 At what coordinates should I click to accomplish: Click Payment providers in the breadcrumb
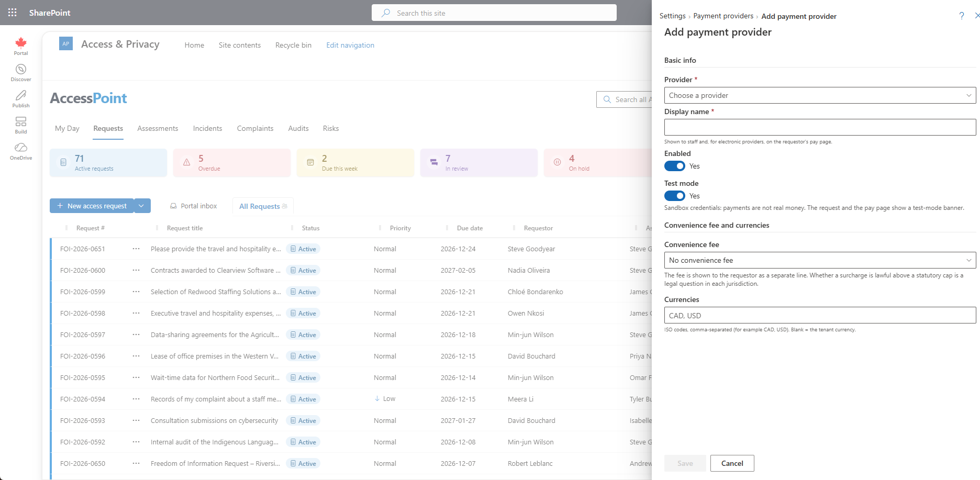pyautogui.click(x=723, y=16)
